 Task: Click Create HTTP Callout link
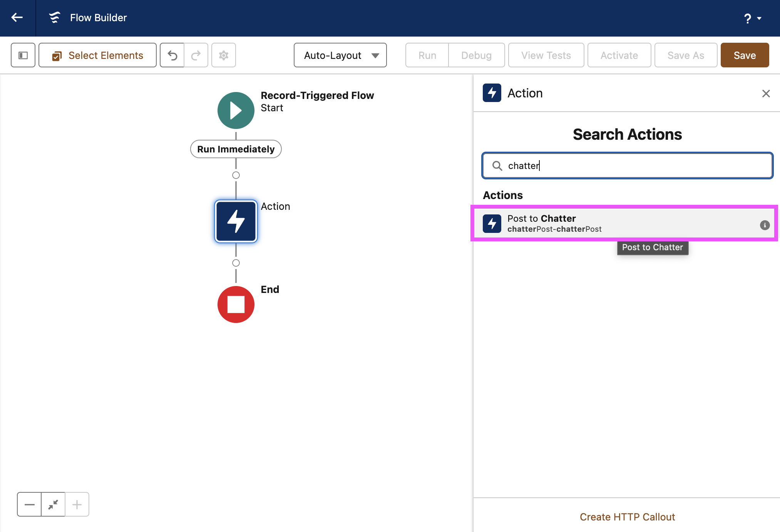tap(627, 517)
